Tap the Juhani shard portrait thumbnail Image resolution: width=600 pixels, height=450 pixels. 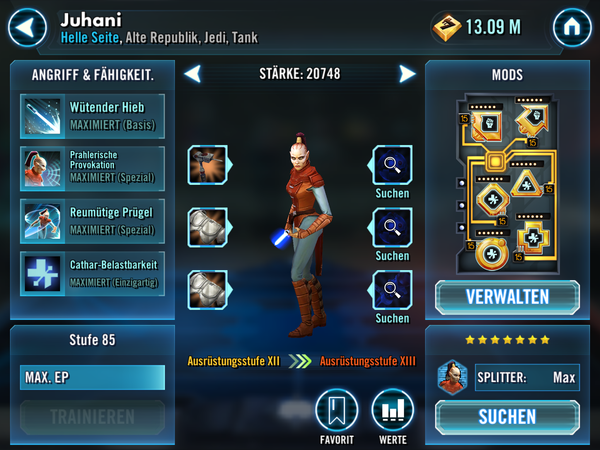pyautogui.click(x=452, y=377)
